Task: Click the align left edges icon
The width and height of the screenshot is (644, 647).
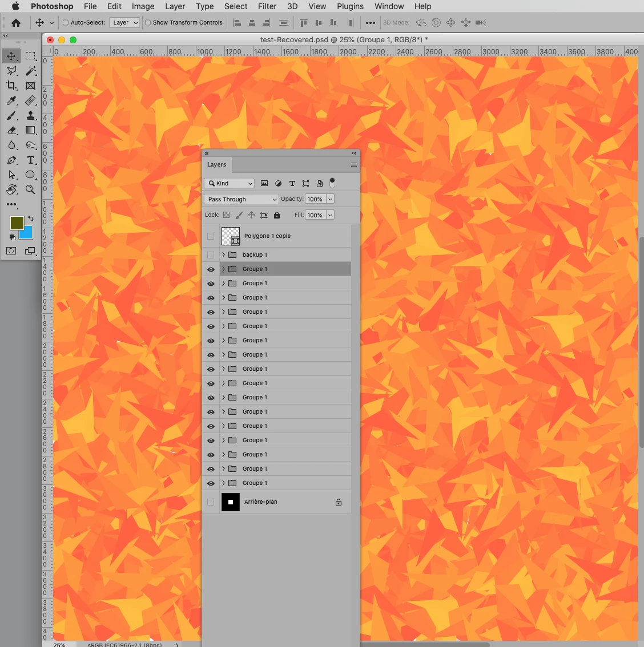Action: coord(238,23)
